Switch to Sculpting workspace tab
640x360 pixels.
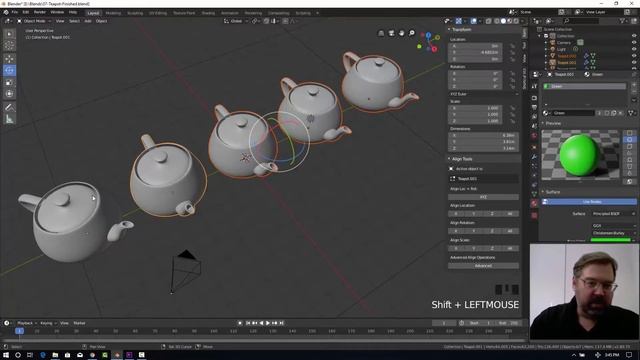[135, 13]
